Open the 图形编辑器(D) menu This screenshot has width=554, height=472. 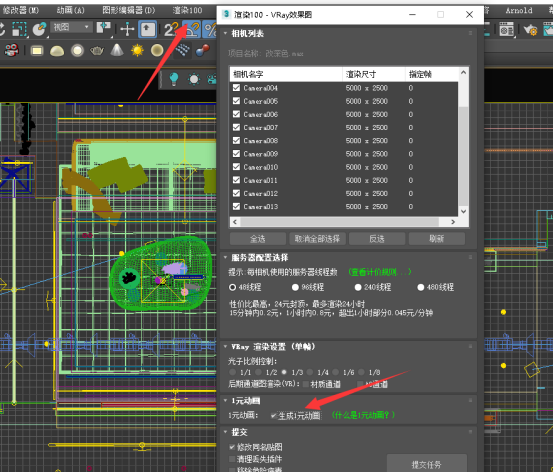tap(129, 10)
